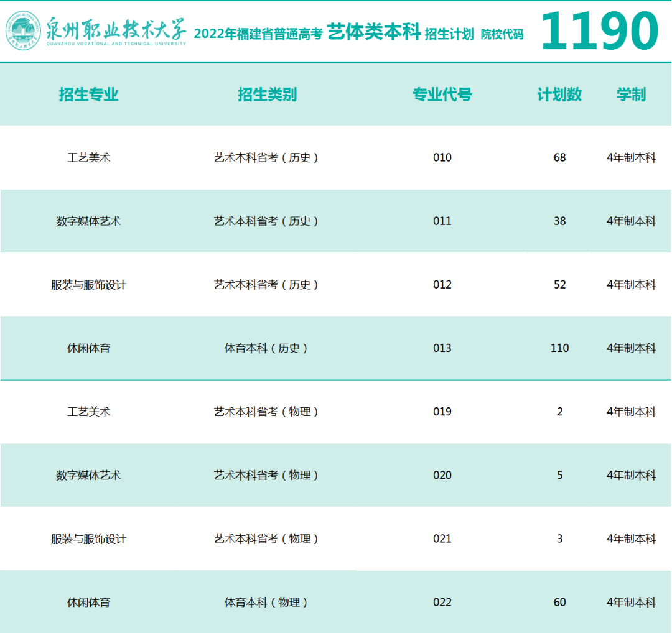This screenshot has width=672, height=633.
Task: Click 4年制本科 in the 010 row
Action: 632,157
